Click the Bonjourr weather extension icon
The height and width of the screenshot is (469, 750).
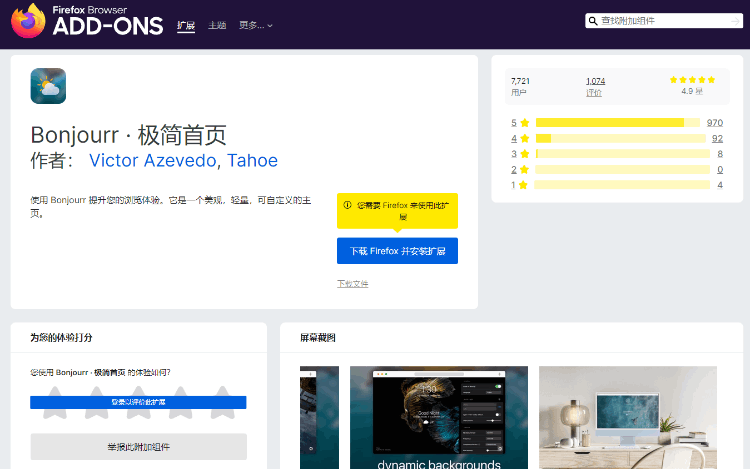48,86
